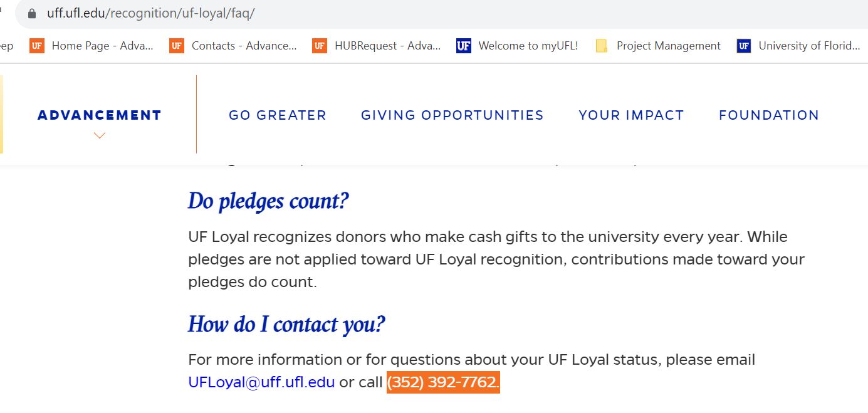Expand the Advancement menu chevron

99,135
